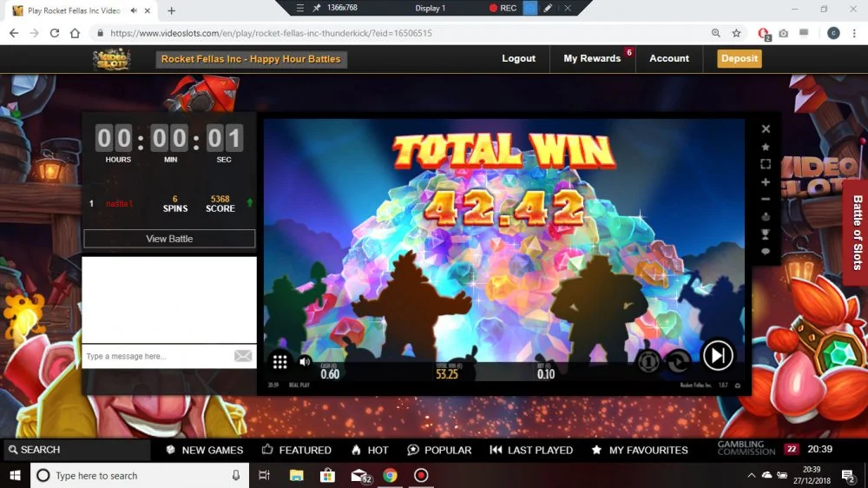Reload the page with the refresh icon

click(x=54, y=33)
